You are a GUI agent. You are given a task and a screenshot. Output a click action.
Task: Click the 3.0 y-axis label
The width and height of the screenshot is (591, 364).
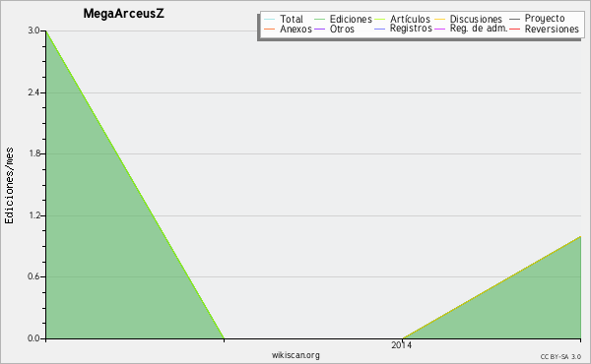[x=33, y=30]
